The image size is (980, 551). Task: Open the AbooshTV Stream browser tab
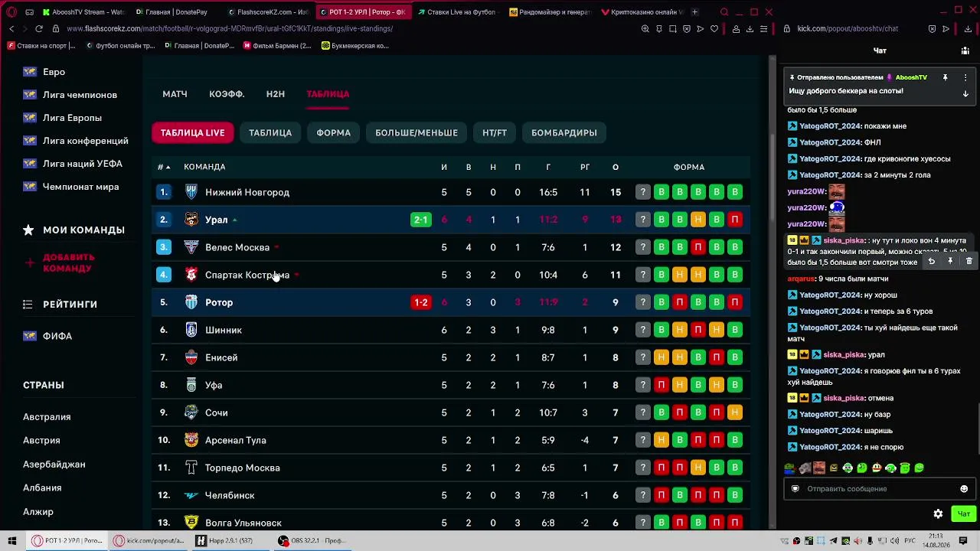(83, 12)
